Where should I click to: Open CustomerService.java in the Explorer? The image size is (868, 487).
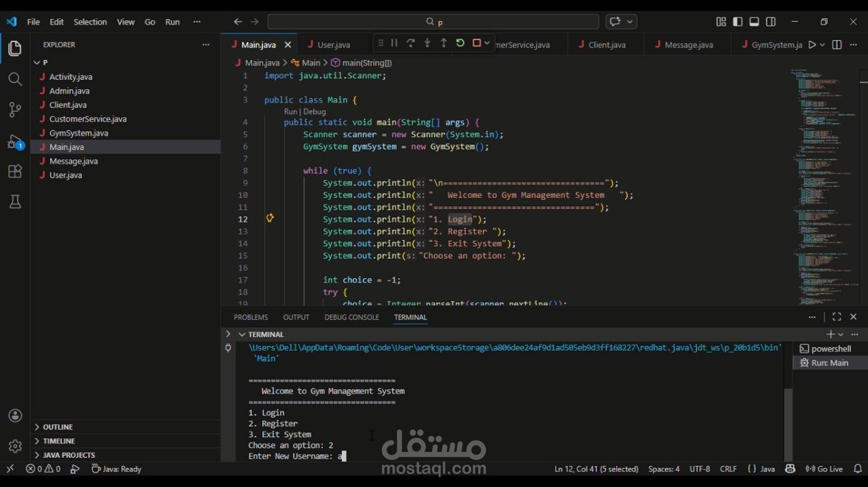pyautogui.click(x=125, y=119)
